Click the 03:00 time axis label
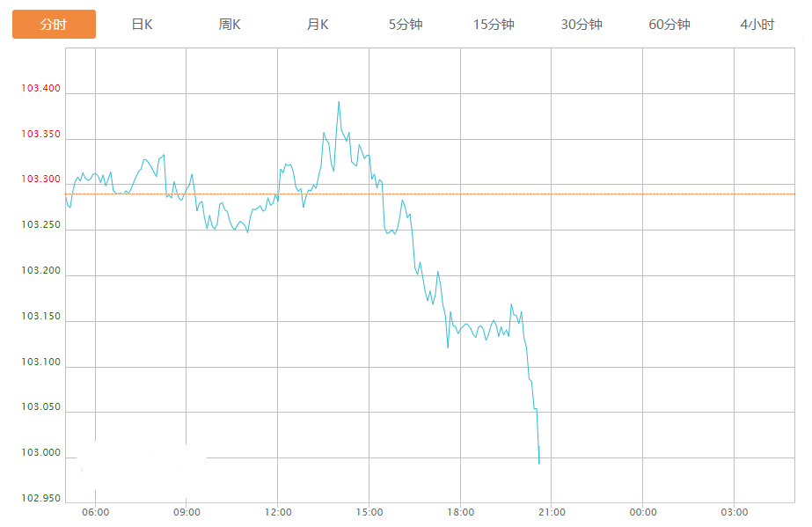The width and height of the screenshot is (812, 527). (x=735, y=512)
